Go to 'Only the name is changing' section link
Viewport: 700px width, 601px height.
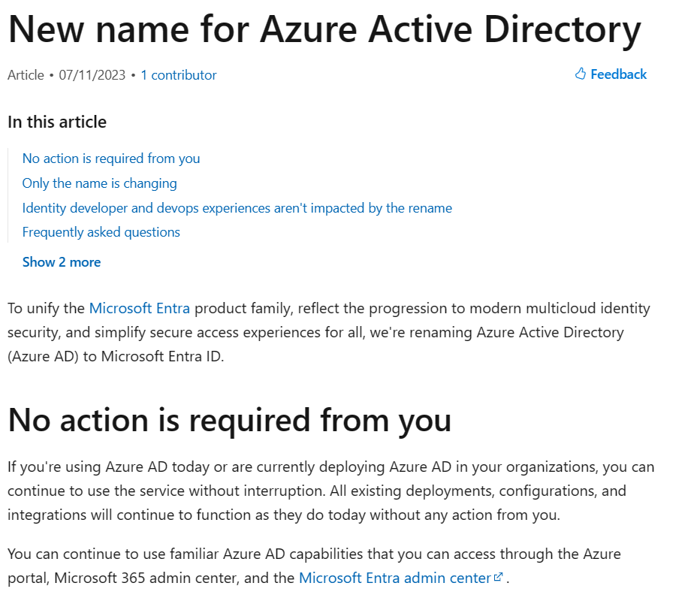coord(100,183)
